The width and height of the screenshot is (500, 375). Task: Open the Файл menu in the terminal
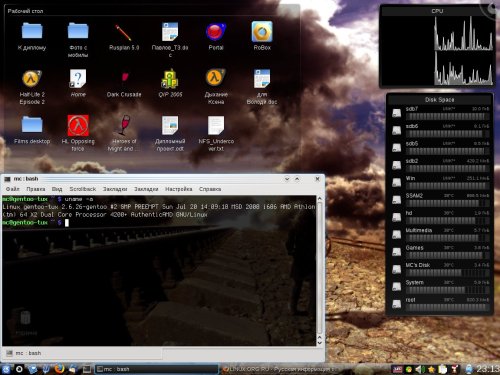coord(13,189)
